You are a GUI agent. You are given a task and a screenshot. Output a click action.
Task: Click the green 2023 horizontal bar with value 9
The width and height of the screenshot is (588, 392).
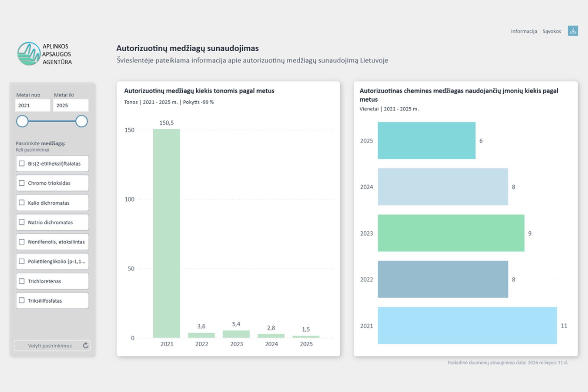451,233
